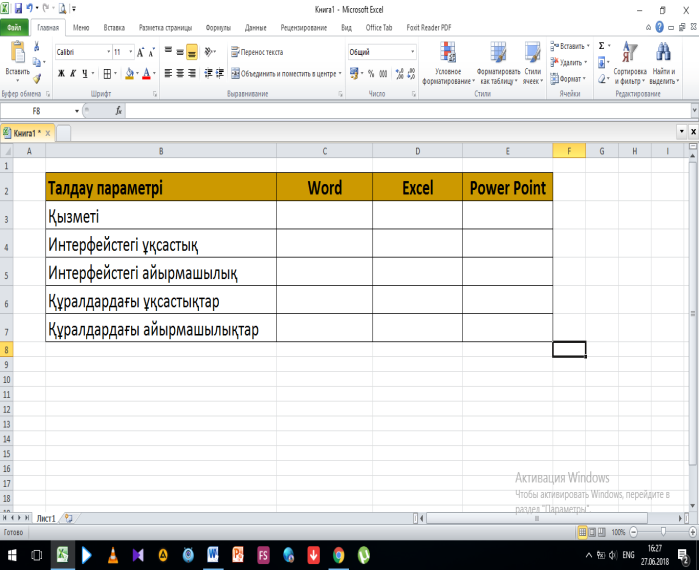Click the percent style icon
Image resolution: width=699 pixels, height=570 pixels.
point(371,74)
